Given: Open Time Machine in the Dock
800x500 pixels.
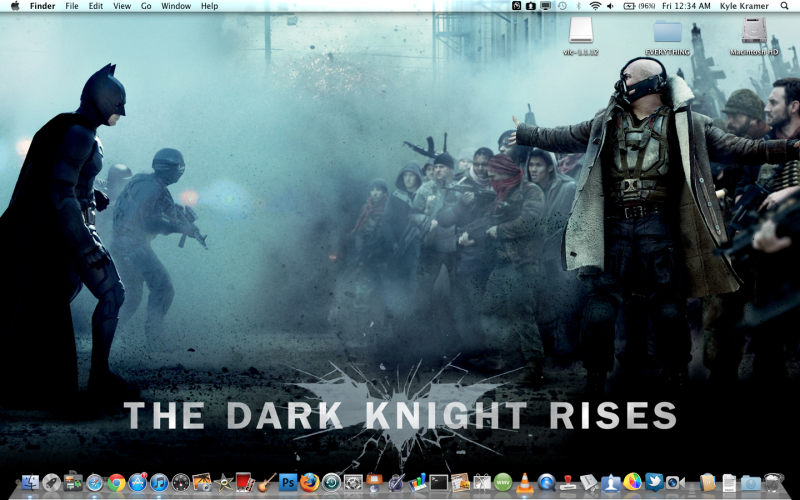Looking at the screenshot, I should (x=331, y=483).
